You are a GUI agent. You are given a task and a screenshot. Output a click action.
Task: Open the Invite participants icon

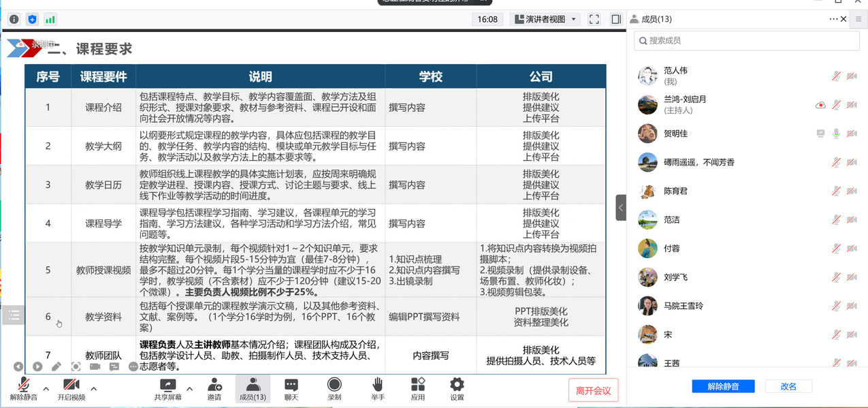tap(214, 386)
